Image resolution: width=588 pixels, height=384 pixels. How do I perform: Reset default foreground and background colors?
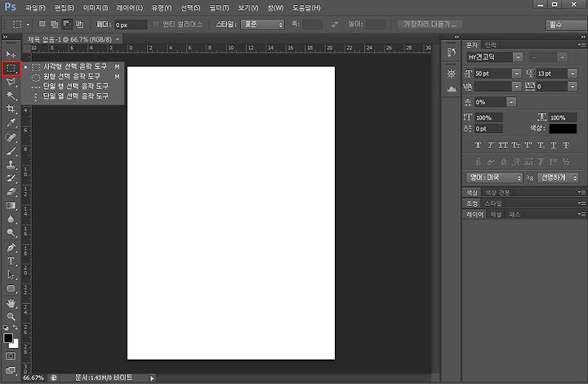coord(6,328)
